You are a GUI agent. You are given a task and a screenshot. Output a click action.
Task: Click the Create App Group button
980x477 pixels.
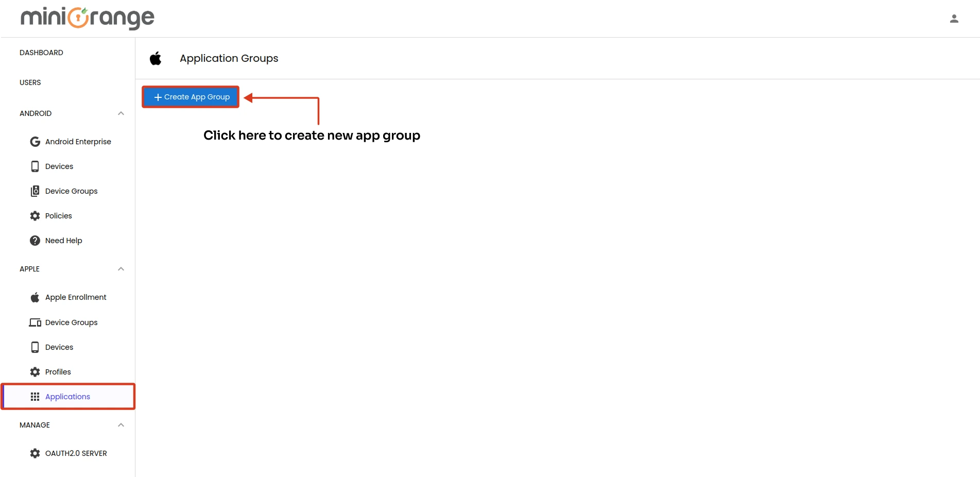tap(190, 97)
